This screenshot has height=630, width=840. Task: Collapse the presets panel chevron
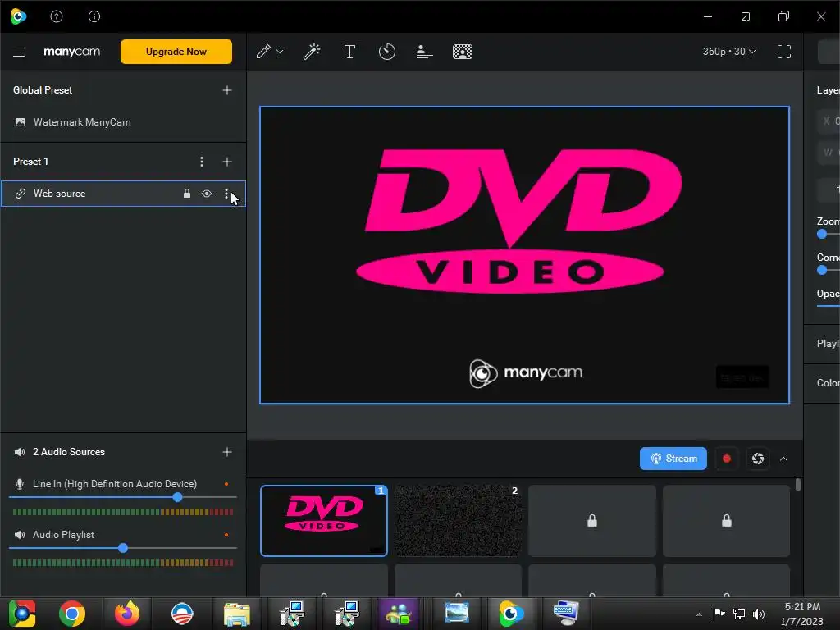coord(783,459)
